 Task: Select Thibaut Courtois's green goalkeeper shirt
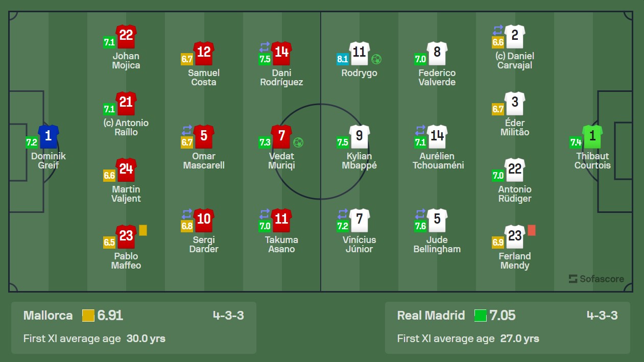[592, 136]
